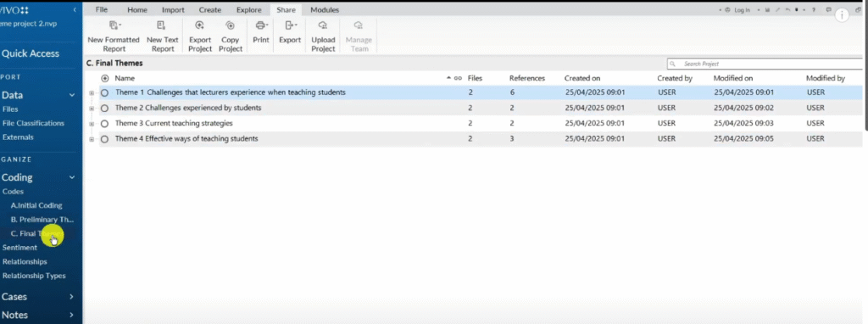Select 'Theme 4 Effective ways of teaching students'

pyautogui.click(x=186, y=139)
